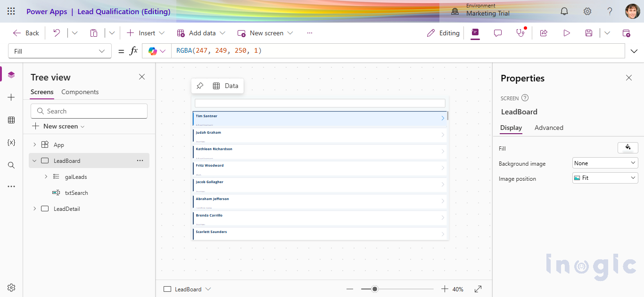Open the user profile avatar
Image resolution: width=644 pixels, height=297 pixels.
click(x=633, y=11)
